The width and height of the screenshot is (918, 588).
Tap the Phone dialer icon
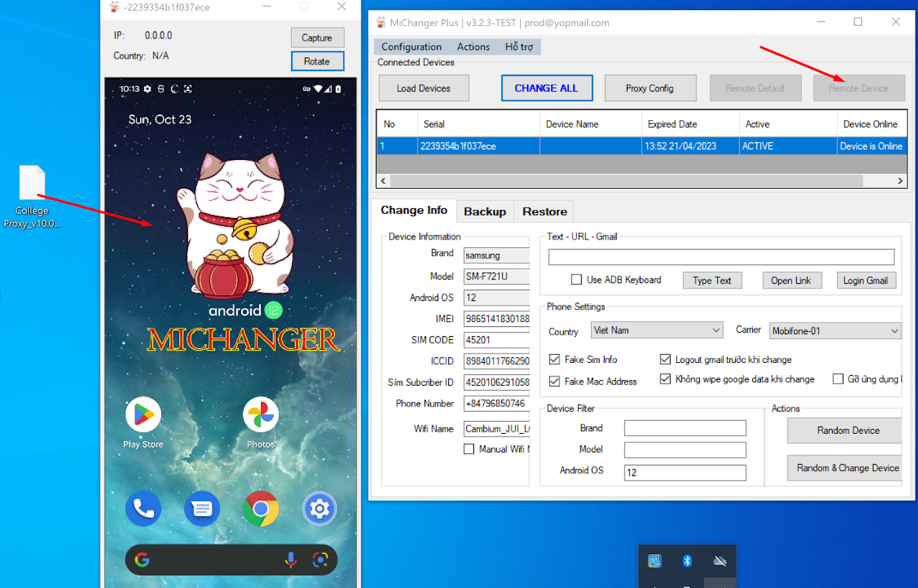(x=143, y=509)
